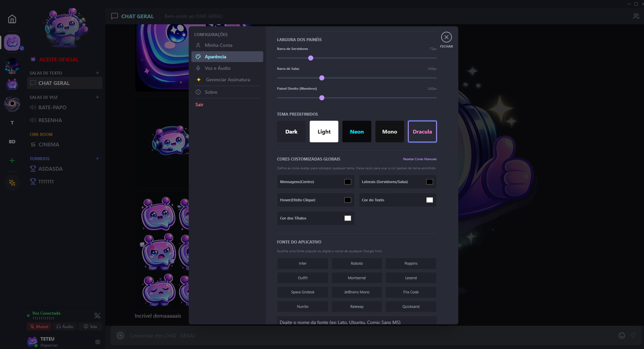
Task: Click Sair to log out
Action: 200,105
